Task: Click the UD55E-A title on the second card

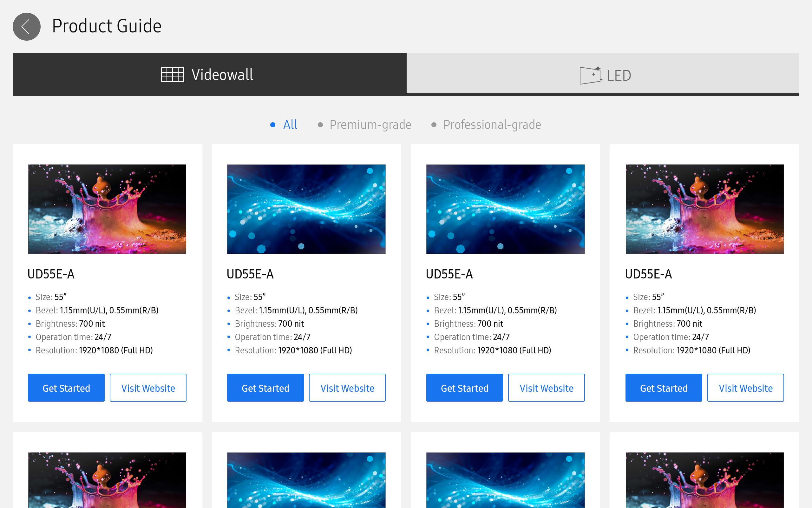Action: click(x=250, y=274)
